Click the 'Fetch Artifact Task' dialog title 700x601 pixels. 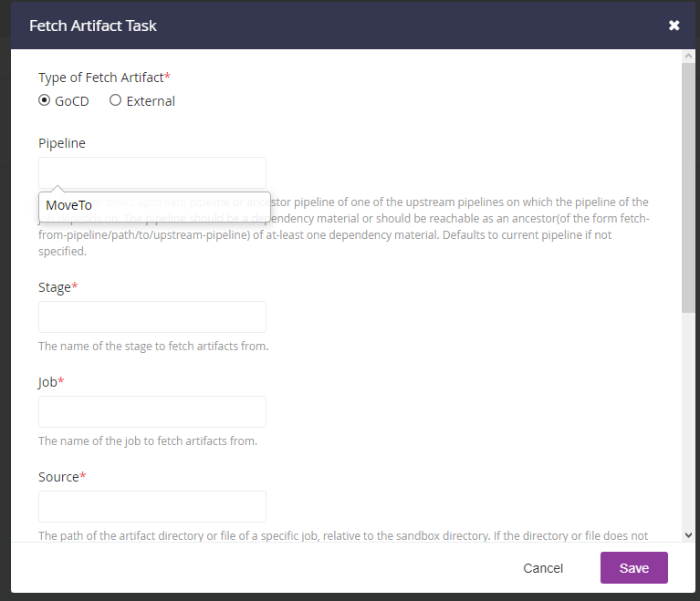(x=93, y=26)
